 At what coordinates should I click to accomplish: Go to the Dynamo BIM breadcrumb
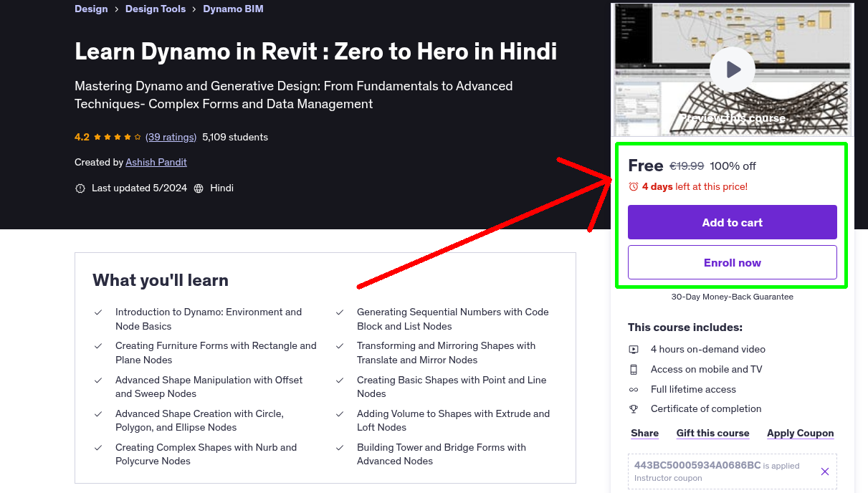233,9
